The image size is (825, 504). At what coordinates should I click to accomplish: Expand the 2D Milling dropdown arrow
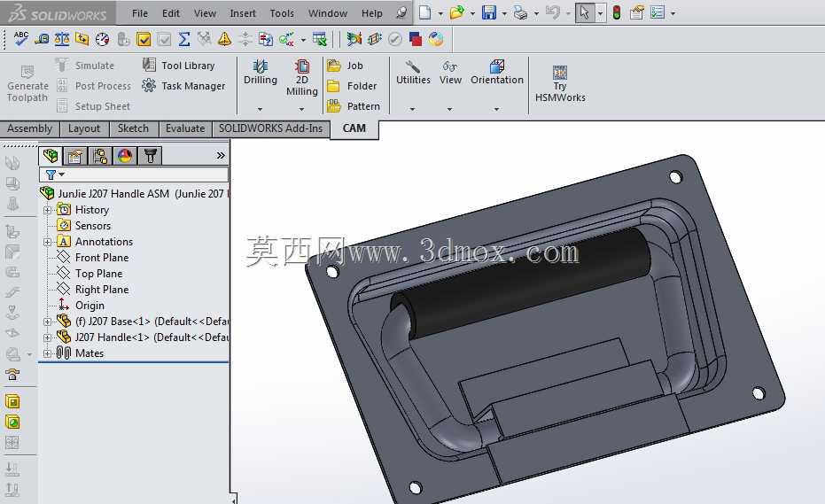pos(301,109)
